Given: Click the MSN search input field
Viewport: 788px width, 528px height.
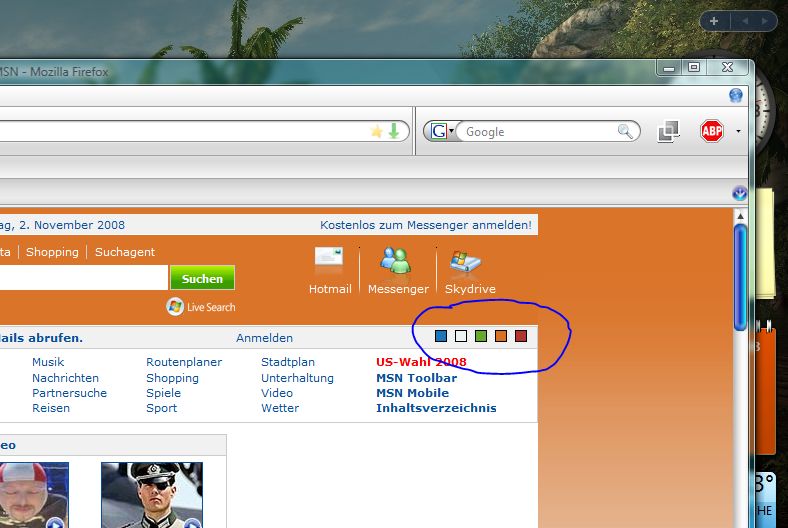Looking at the screenshot, I should 83,278.
